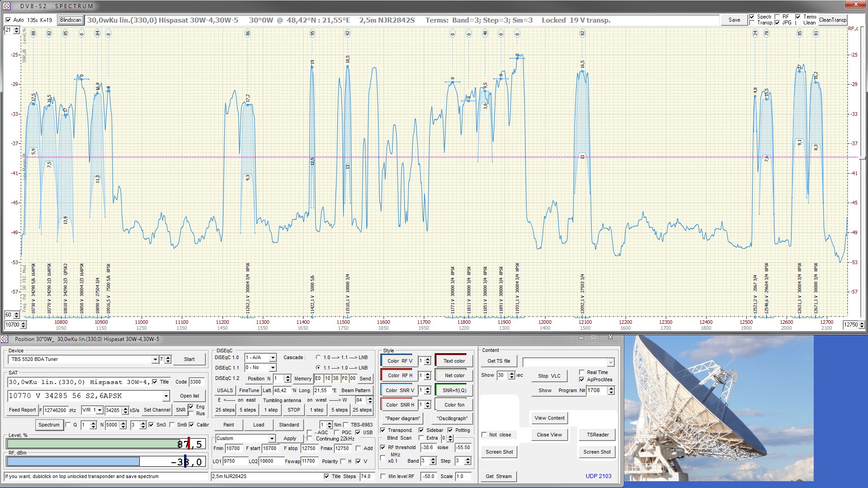Click the Level % signal bar
Screen dimensions: 868x488
tap(106, 444)
